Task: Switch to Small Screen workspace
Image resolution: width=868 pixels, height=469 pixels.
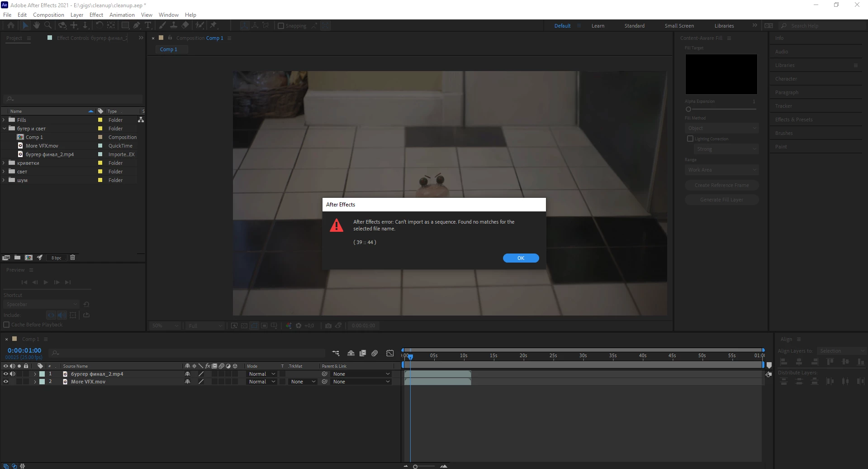Action: 679,26
